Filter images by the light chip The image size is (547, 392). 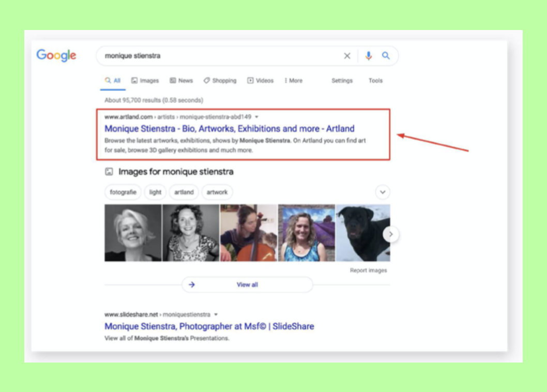155,192
